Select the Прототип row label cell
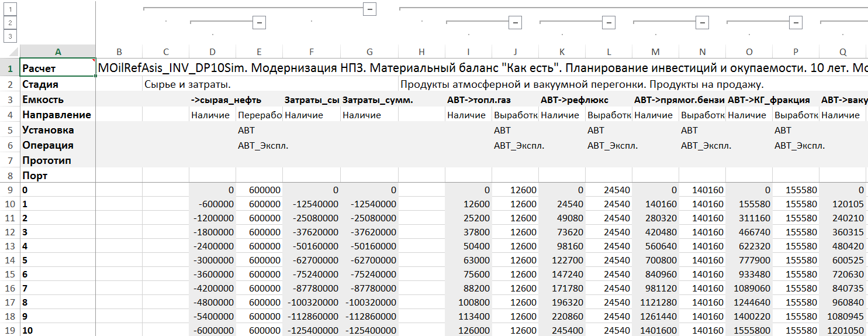868x336 pixels. (57, 160)
